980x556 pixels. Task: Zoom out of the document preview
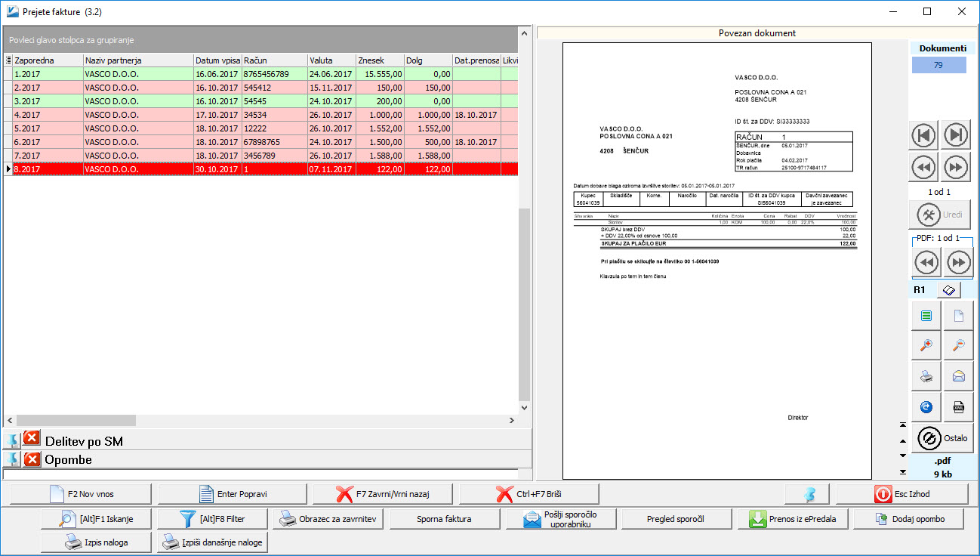pyautogui.click(x=959, y=346)
